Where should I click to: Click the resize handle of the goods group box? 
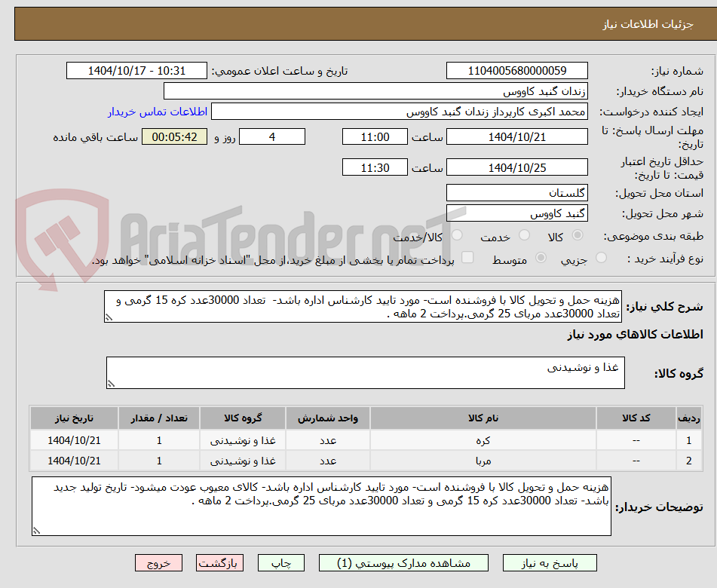click(111, 384)
